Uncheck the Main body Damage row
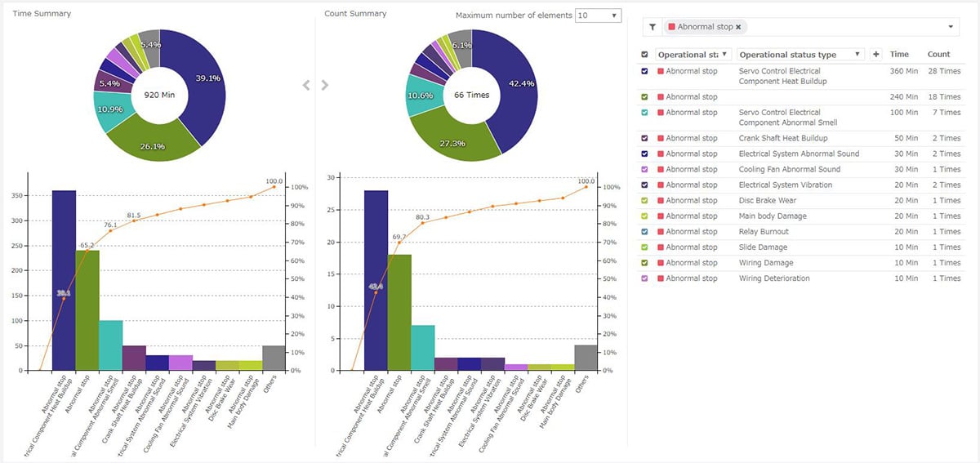The width and height of the screenshot is (980, 463). click(x=644, y=216)
